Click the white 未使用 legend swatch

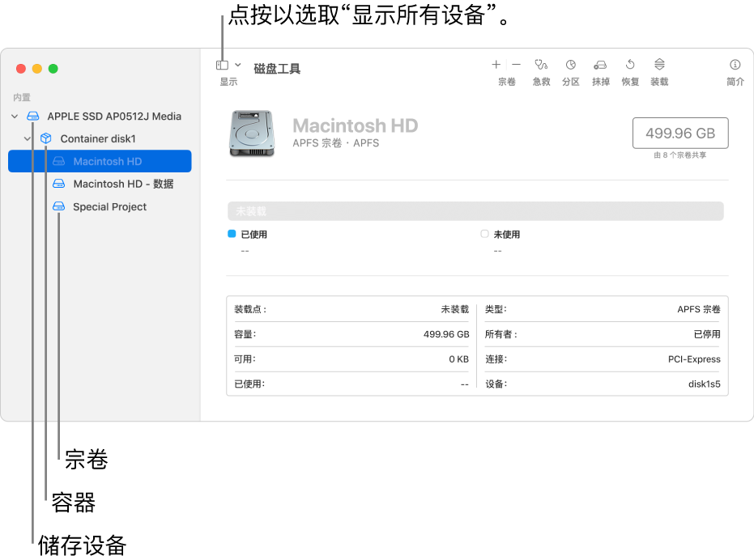click(484, 234)
